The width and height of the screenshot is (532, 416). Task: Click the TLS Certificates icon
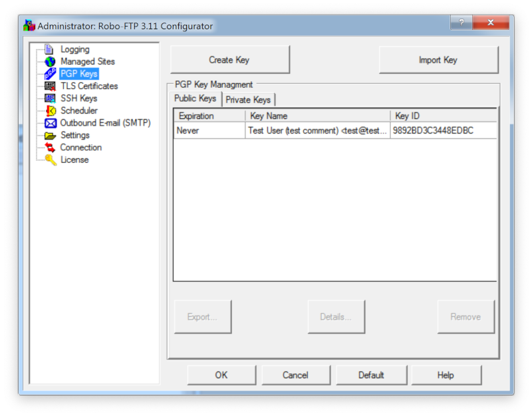point(50,86)
